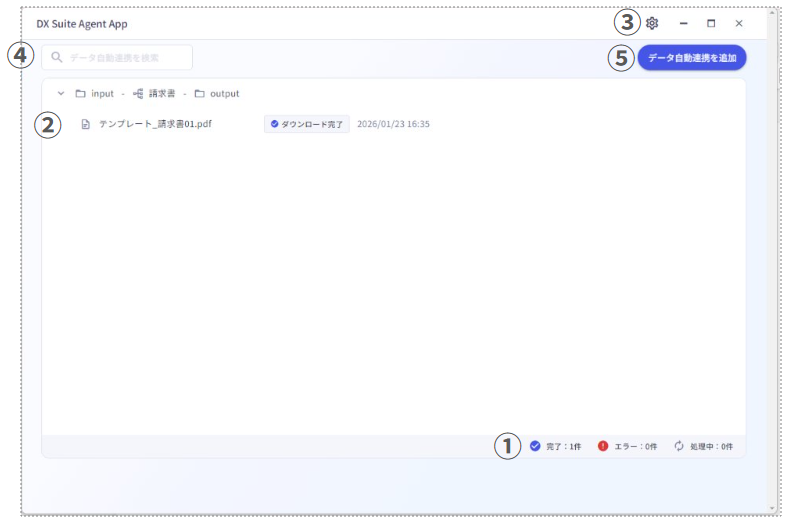
Task: Select file テンプレート_請求書01.pdf
Action: (155, 124)
